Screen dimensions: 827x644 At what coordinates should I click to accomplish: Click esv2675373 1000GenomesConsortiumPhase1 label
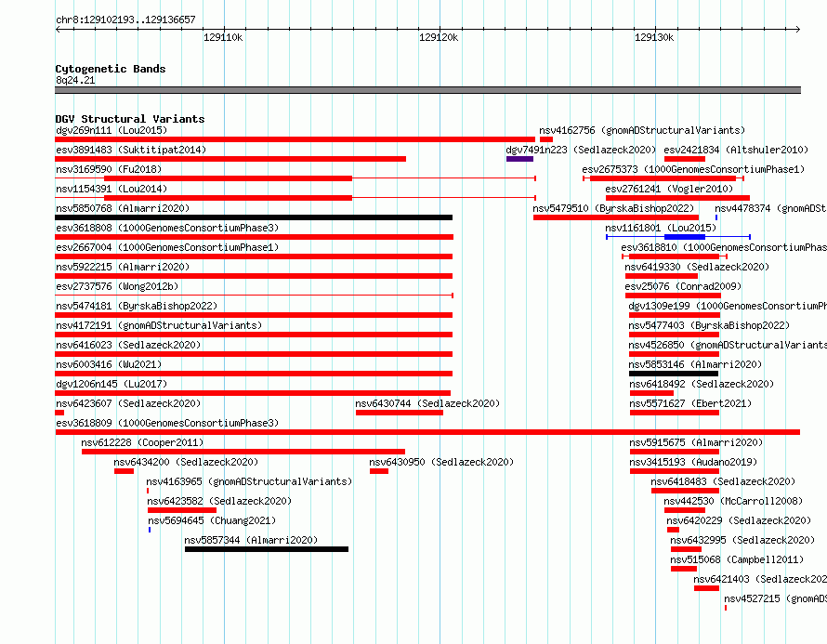pyautogui.click(x=693, y=169)
